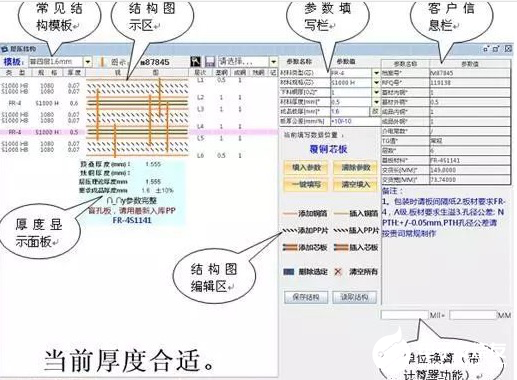
Task: Click the blue 覆铜芯板 label
Action: 329,149
